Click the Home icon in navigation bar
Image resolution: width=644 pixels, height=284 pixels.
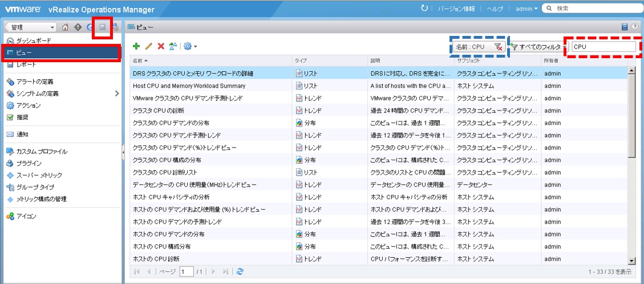(x=65, y=27)
